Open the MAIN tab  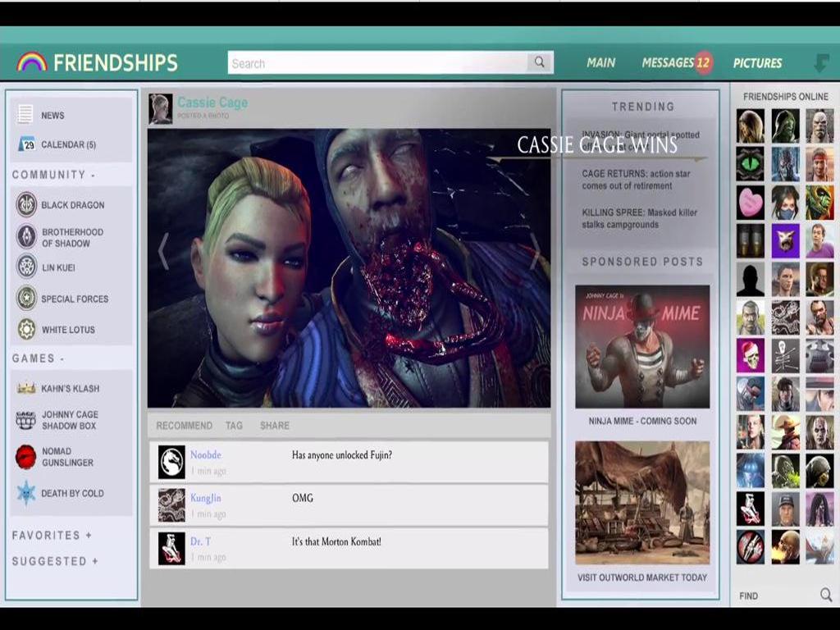(x=600, y=62)
